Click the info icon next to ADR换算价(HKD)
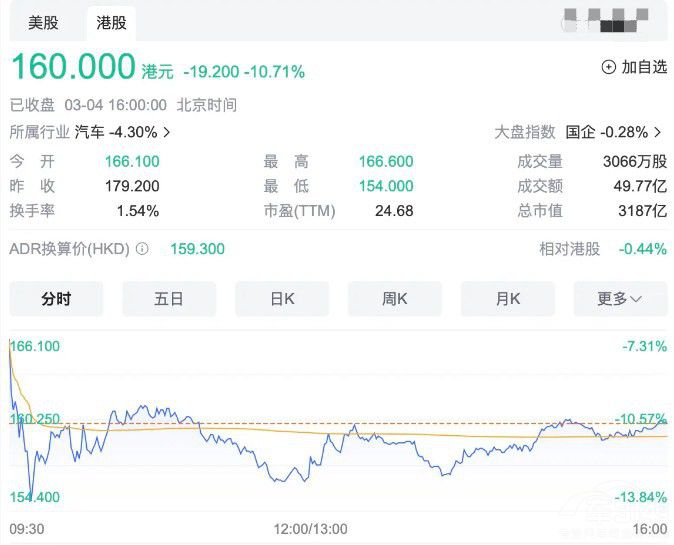This screenshot has height=545, width=674. pyautogui.click(x=142, y=249)
